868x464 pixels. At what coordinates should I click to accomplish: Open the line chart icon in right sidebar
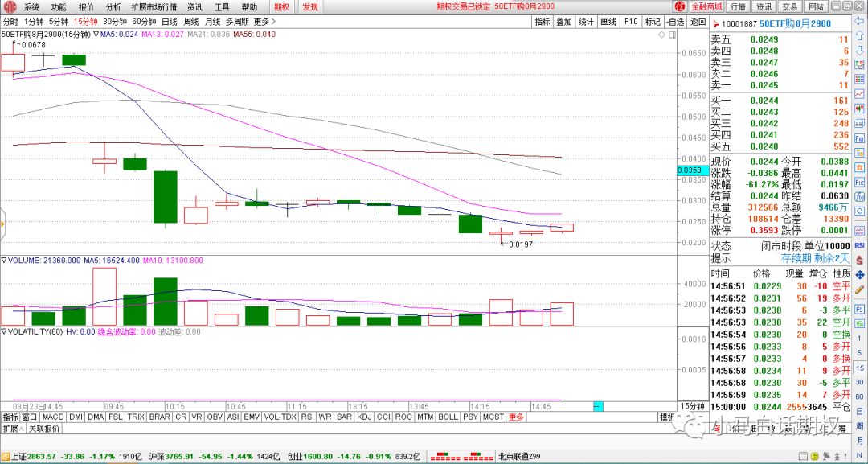pyautogui.click(x=860, y=93)
